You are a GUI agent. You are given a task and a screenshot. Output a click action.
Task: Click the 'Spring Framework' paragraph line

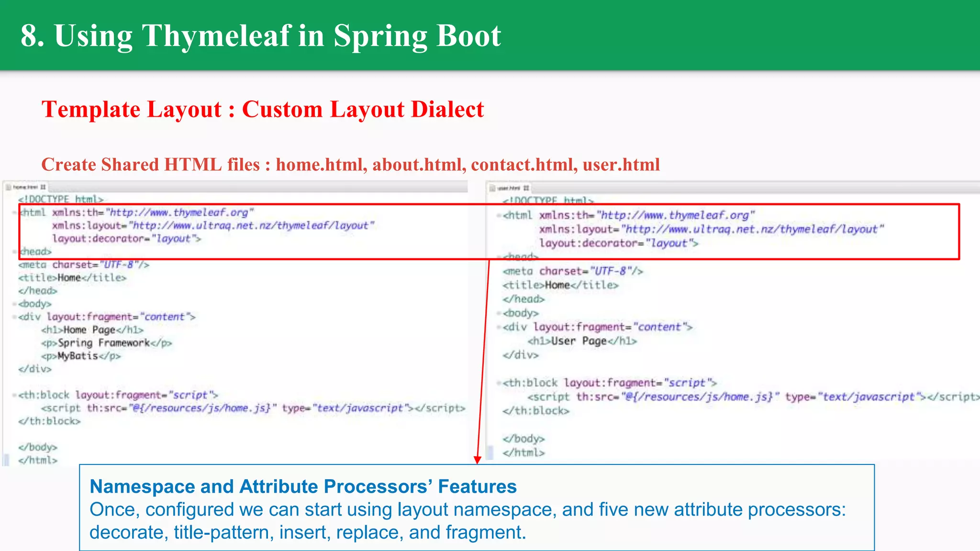coord(106,343)
